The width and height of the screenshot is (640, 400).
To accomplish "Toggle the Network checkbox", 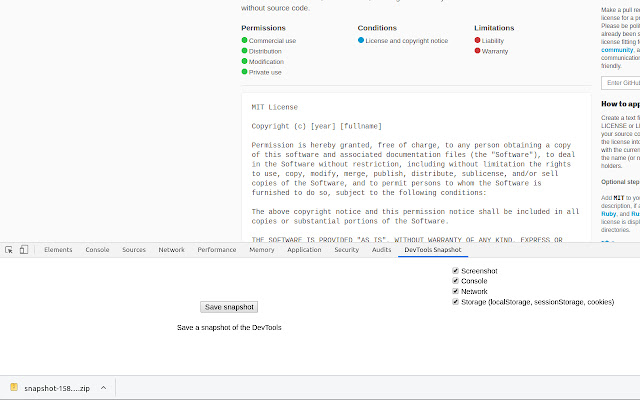I will pos(456,291).
